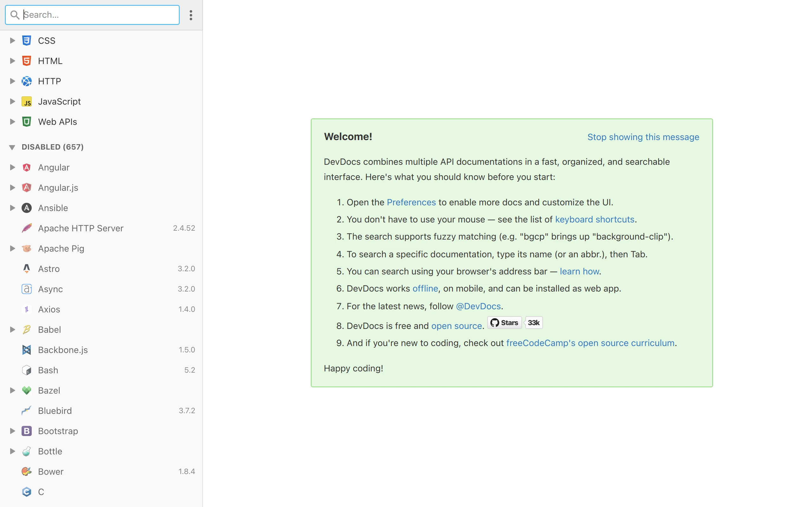This screenshot has width=812, height=507.
Task: Select the Babel documentation icon
Action: [27, 329]
